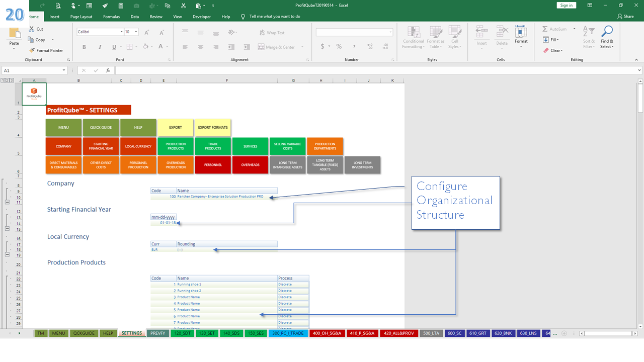Toggle Wrap Text option
Screen dimensions: 644x362
click(x=272, y=33)
